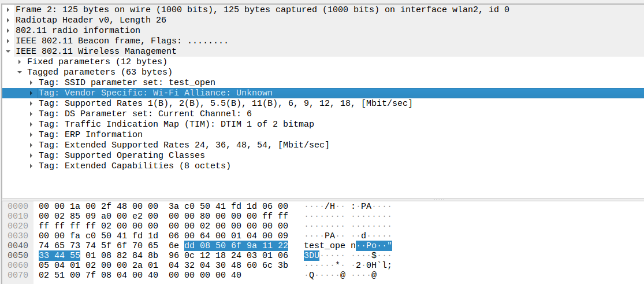644x284 pixels.
Task: Expand the selected Vendor Specific tag arrow
Action: click(x=32, y=93)
